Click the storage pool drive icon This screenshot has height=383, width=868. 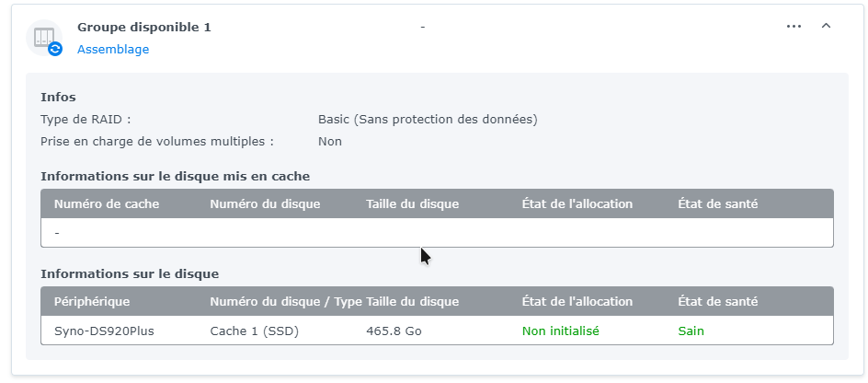tap(43, 37)
